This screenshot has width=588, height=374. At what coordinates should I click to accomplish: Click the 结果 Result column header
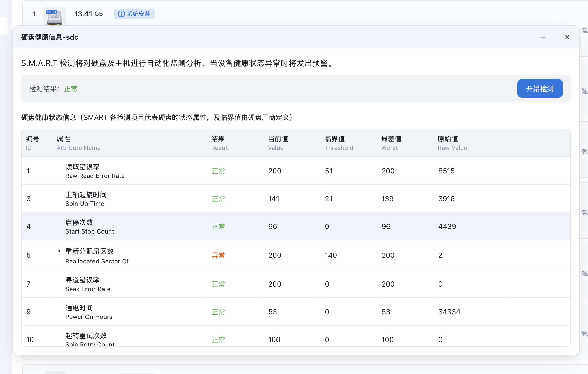[220, 143]
